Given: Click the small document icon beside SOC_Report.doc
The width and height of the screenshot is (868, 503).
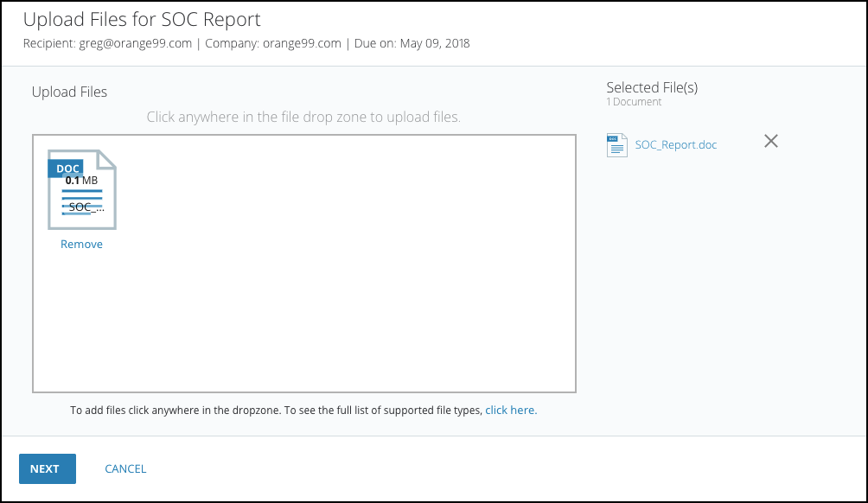Looking at the screenshot, I should pos(616,145).
